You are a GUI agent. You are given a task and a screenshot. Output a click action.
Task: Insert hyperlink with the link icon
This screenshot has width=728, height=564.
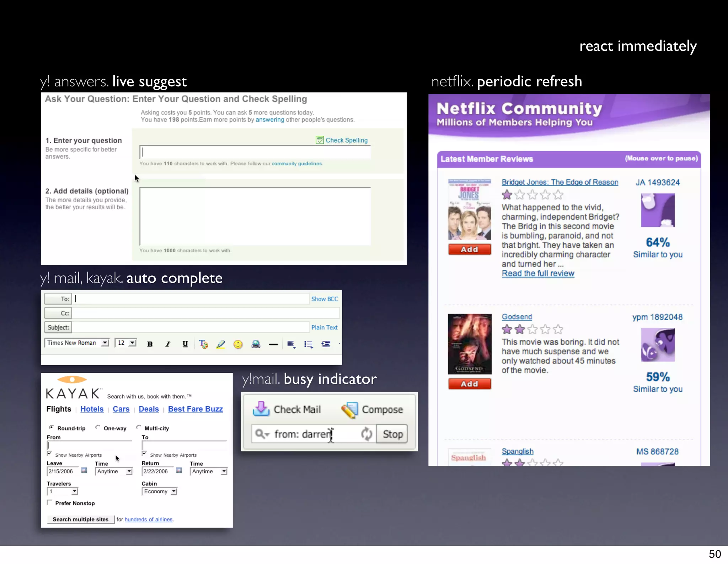(256, 344)
